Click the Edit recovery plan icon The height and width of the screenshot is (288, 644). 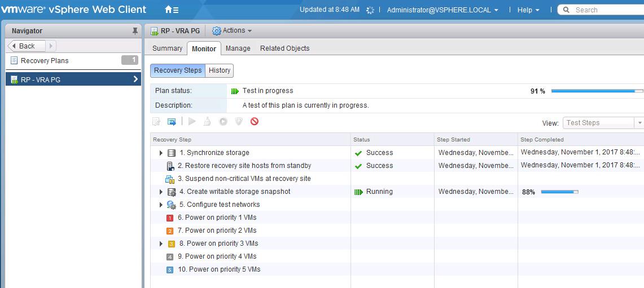click(156, 121)
